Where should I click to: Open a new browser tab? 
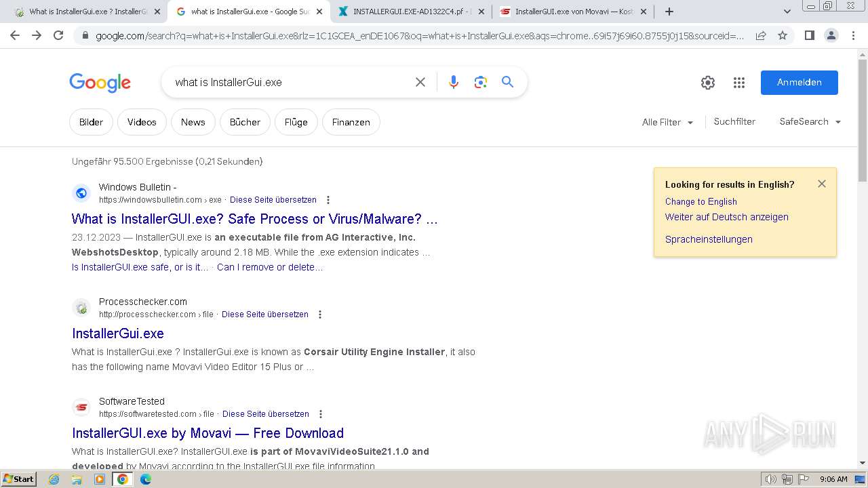tap(669, 12)
